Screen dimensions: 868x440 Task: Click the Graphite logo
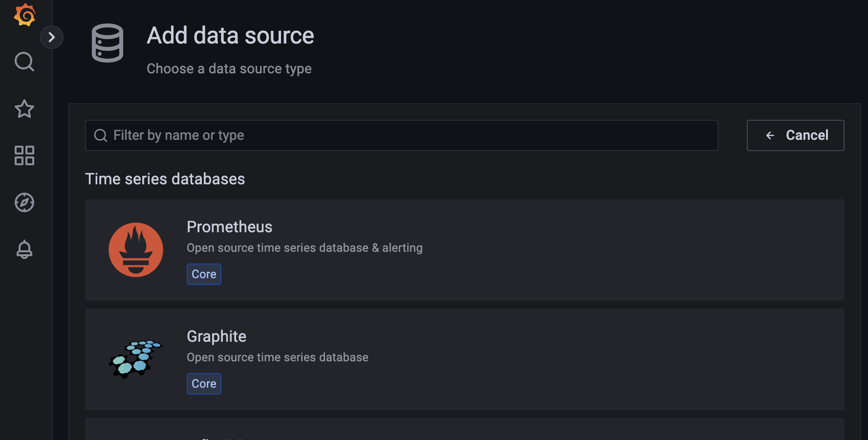(135, 359)
